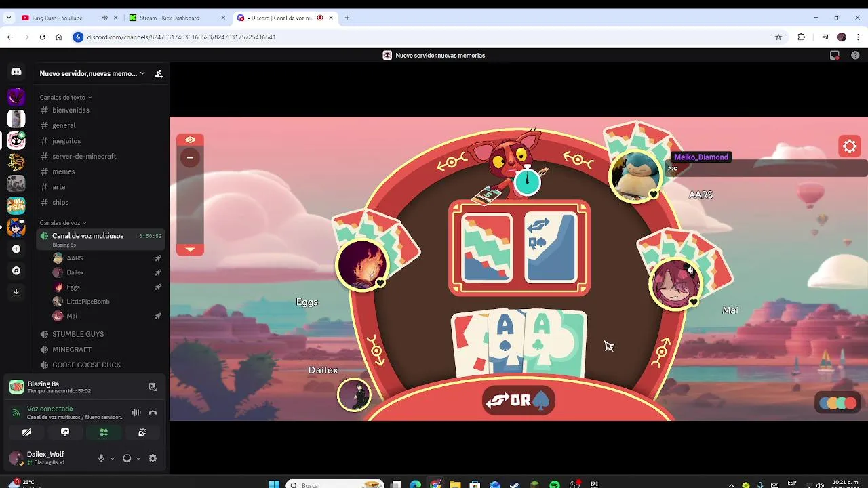Open microphone input options chevron

click(x=113, y=458)
